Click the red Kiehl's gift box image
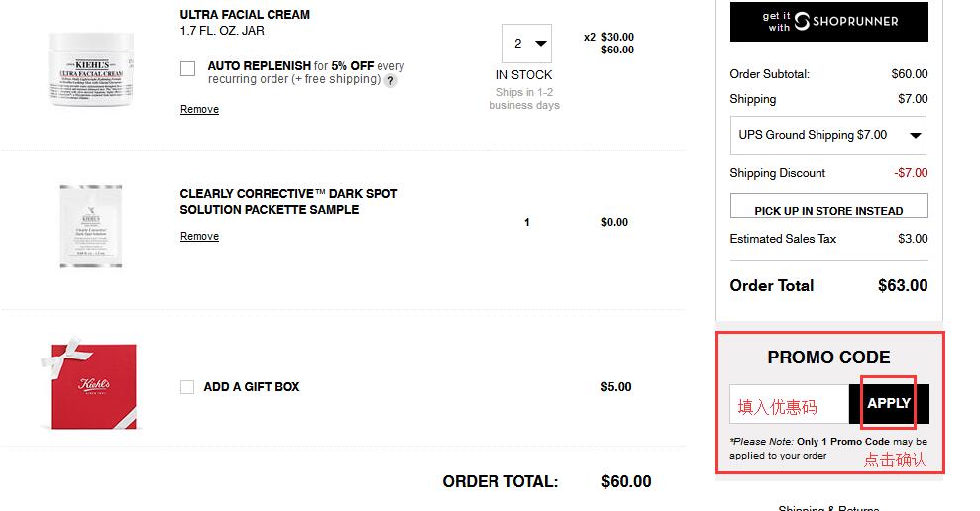The image size is (980, 511). (x=95, y=386)
